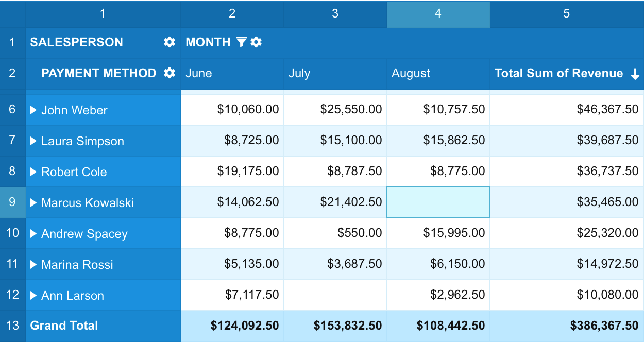Select the empty August cell for Marcus Kowalski
The image size is (644, 342).
coord(438,202)
